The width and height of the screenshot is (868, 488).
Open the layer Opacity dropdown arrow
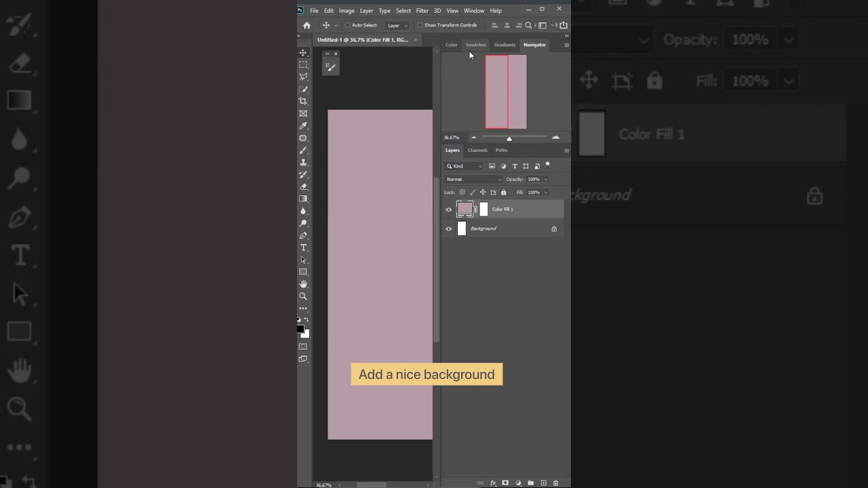point(546,179)
